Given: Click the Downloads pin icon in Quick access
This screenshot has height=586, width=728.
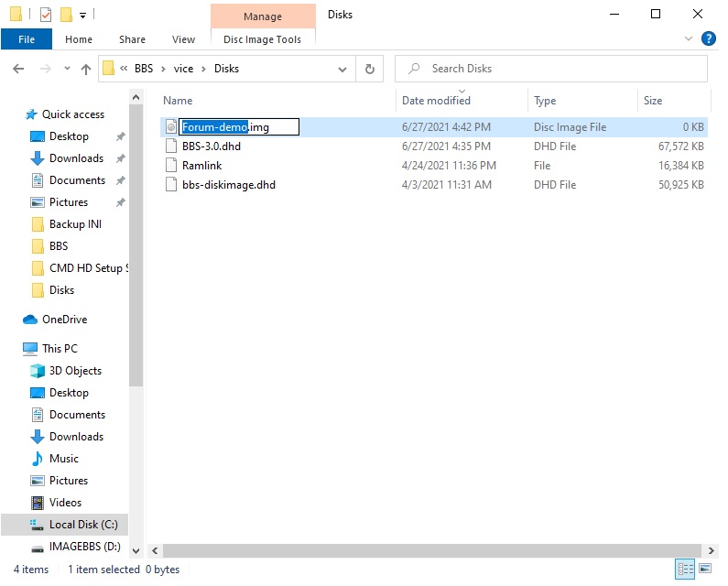Looking at the screenshot, I should [121, 158].
